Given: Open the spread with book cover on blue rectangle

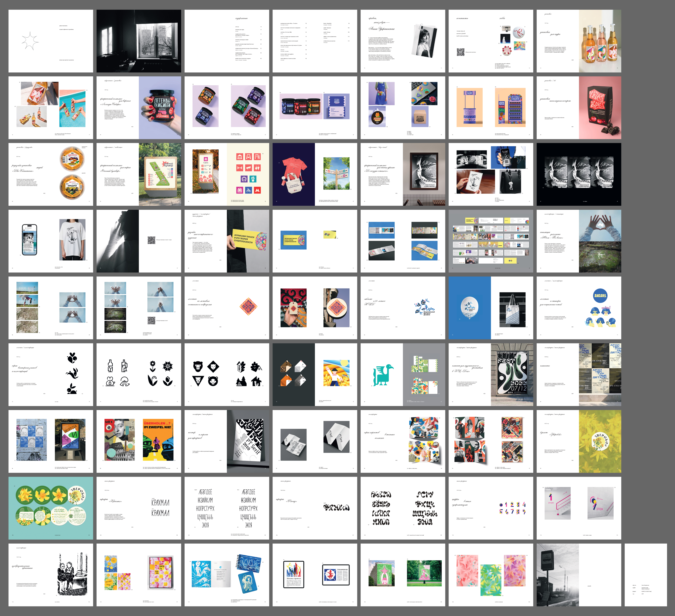Looking at the screenshot, I should [x=315, y=241].
